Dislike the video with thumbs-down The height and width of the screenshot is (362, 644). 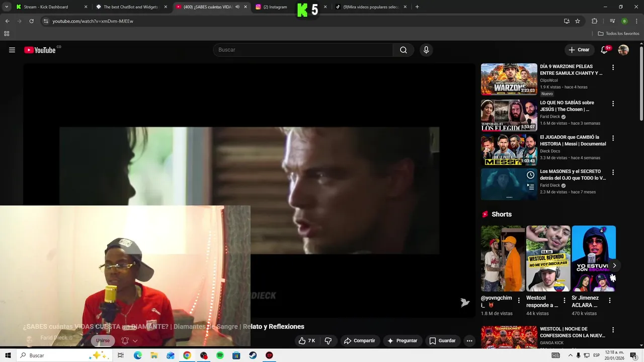(328, 340)
